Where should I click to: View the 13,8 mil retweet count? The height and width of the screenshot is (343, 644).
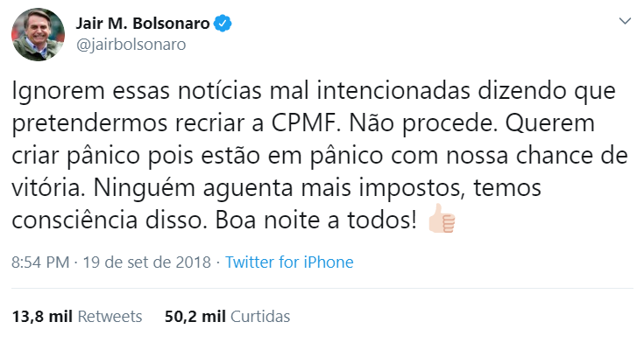[x=42, y=317]
